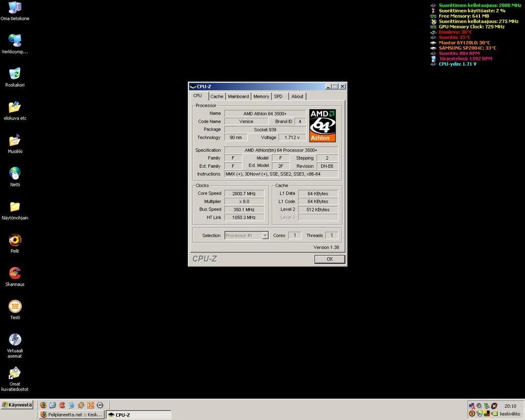Open the Musiikki folder icon
Screen dimensions: 525x420
pos(15,141)
